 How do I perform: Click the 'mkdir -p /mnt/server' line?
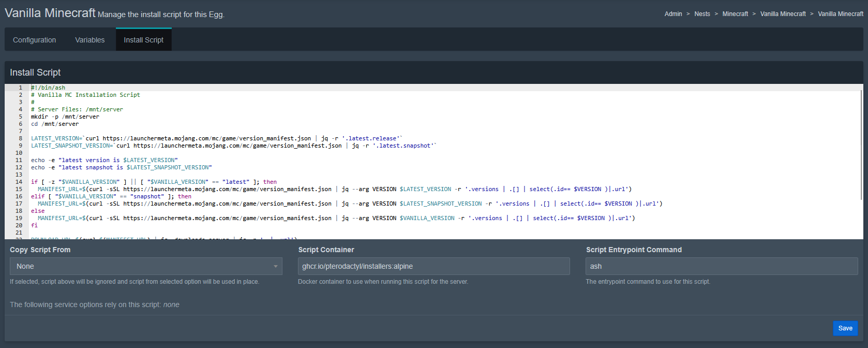pos(65,117)
